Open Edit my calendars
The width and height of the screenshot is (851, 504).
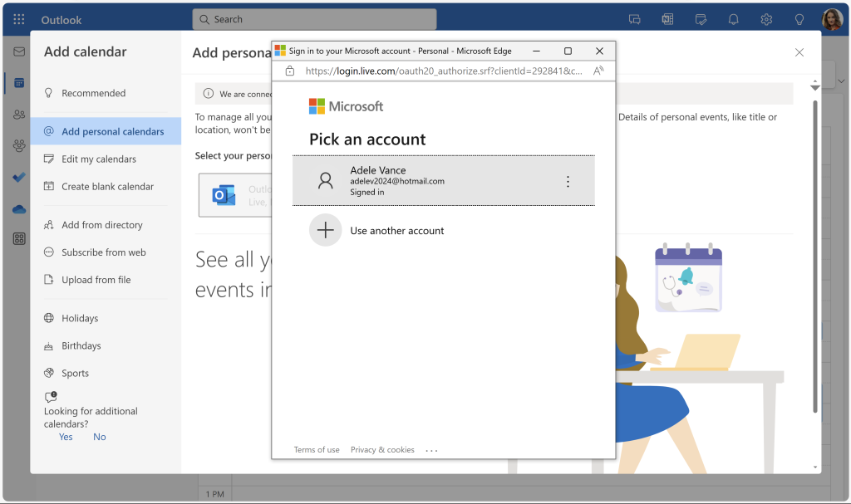tap(106, 159)
